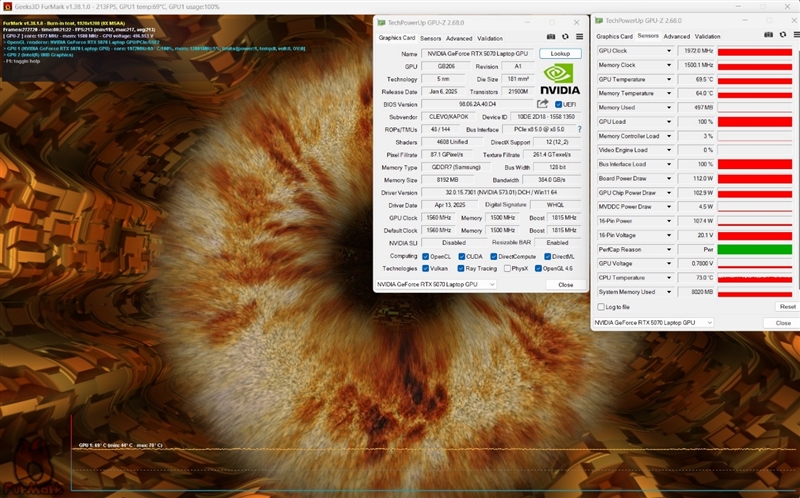This screenshot has width=800, height=498.
Task: Click the camera icon in Sensors window
Action: (770, 36)
